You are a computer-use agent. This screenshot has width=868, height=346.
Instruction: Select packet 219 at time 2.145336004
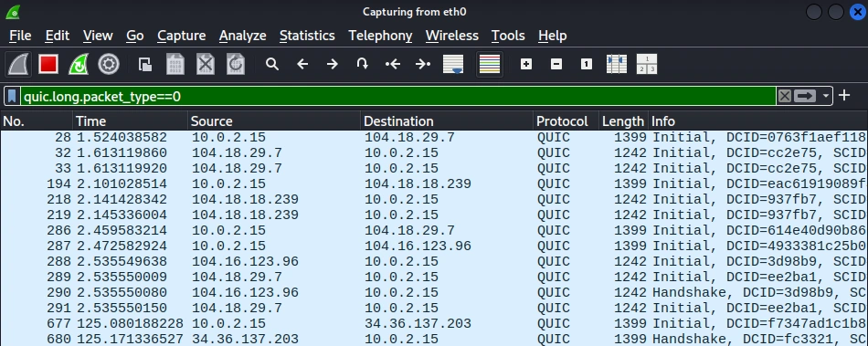point(434,215)
